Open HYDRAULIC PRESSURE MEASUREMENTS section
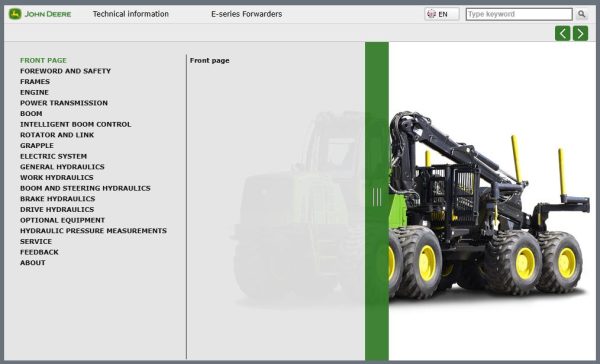This screenshot has width=600, height=364. (93, 231)
